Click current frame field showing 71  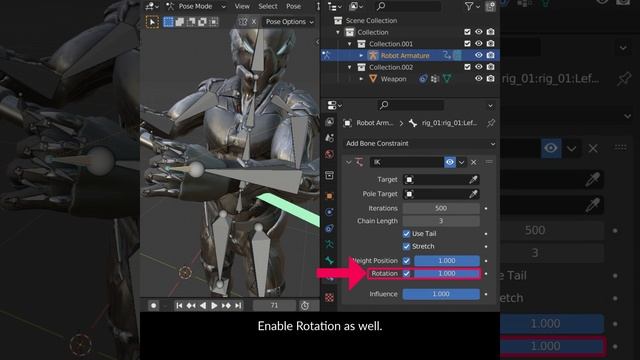(x=274, y=305)
